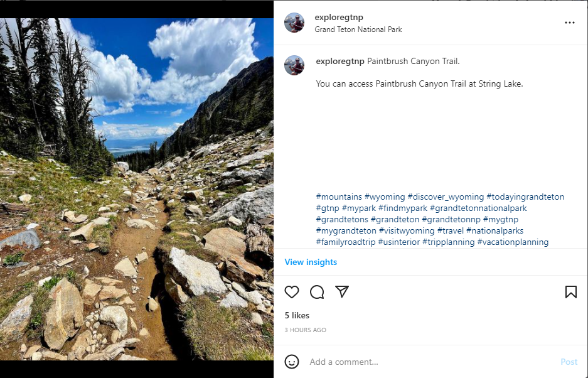Open the #visitwyoming hashtag
This screenshot has height=378, width=588.
click(407, 231)
